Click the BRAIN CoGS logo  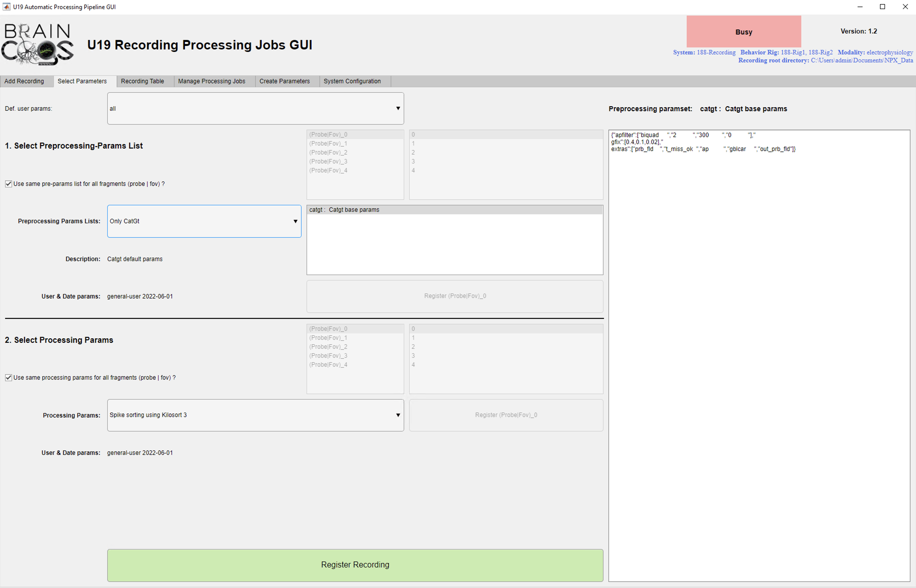[37, 44]
